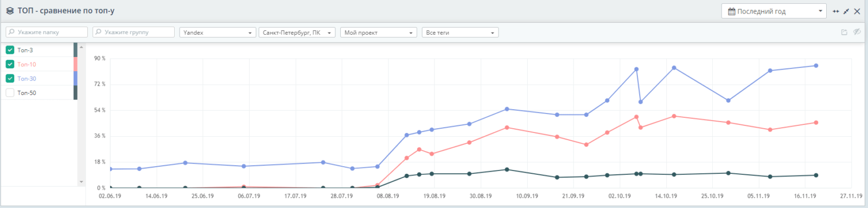868x208 pixels.
Task: Click the 90 % y-axis label
Action: (100, 58)
